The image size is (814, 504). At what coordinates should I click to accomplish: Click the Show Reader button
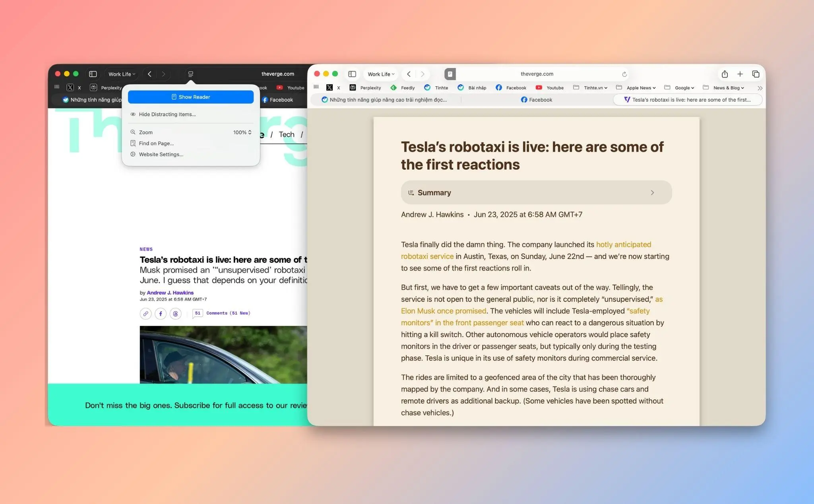click(x=191, y=97)
